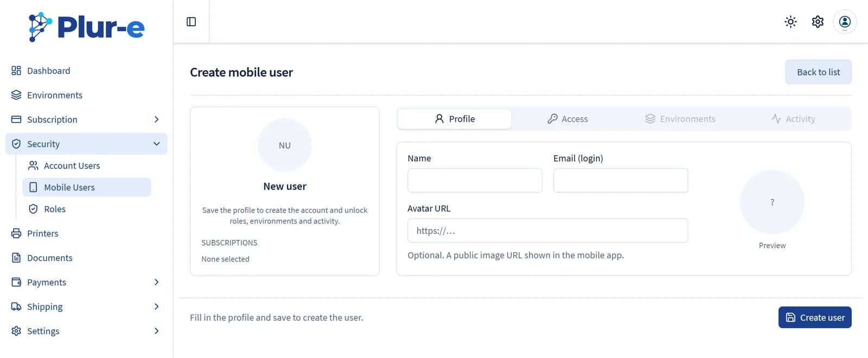Switch to the Environments tab
This screenshot has width=868, height=358.
pyautogui.click(x=680, y=119)
